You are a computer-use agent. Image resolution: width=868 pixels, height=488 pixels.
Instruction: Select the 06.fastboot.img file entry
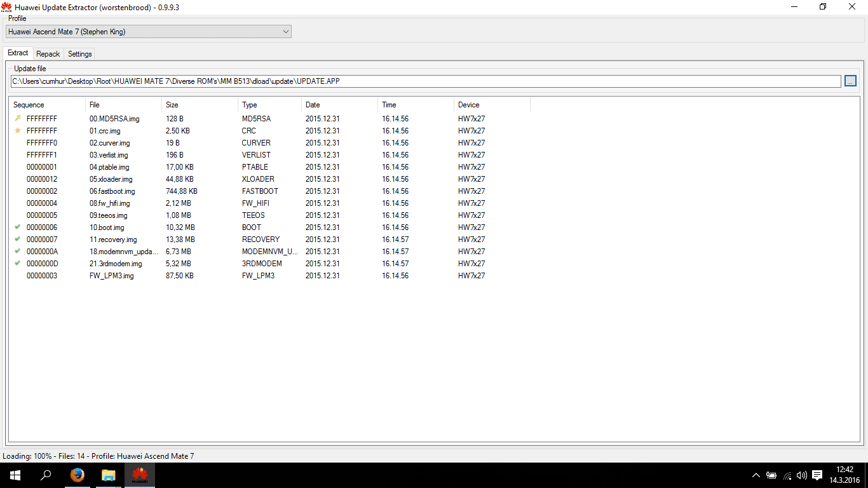pos(112,191)
